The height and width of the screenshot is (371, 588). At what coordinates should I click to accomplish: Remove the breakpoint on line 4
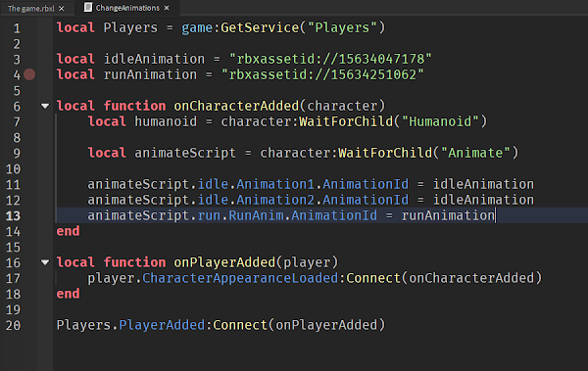[29, 74]
